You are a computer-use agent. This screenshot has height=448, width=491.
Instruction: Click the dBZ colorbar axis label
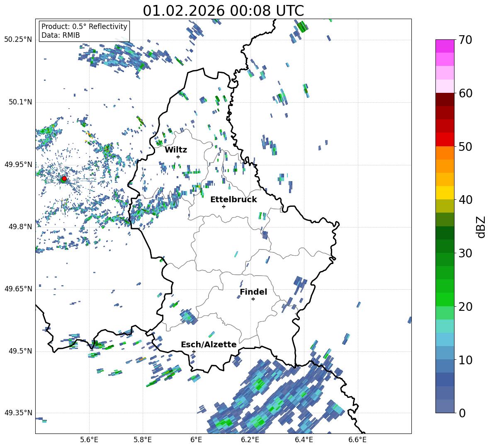pos(481,227)
